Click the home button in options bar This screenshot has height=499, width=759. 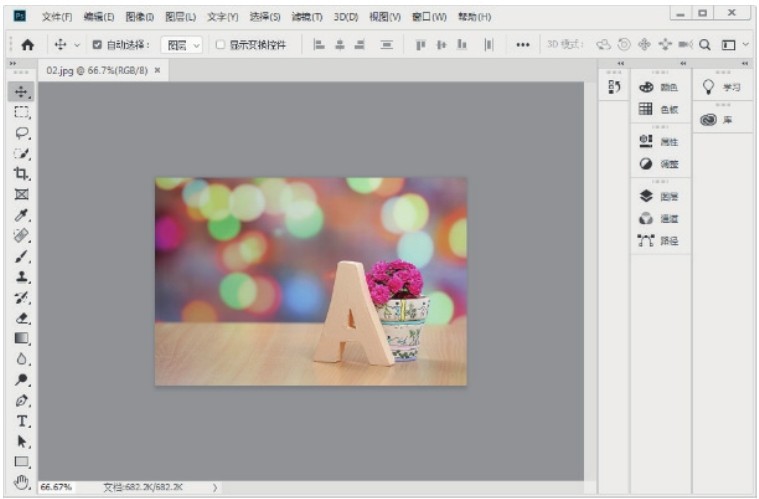tap(27, 45)
